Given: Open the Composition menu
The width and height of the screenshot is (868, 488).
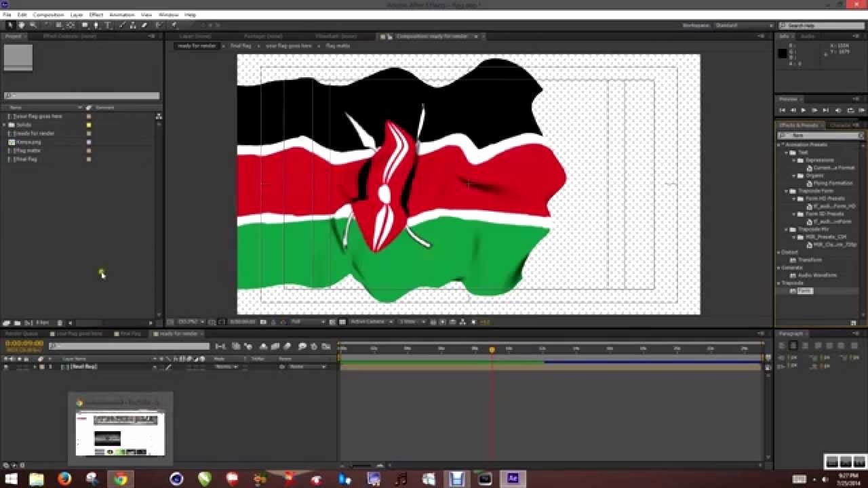Looking at the screenshot, I should click(x=48, y=14).
